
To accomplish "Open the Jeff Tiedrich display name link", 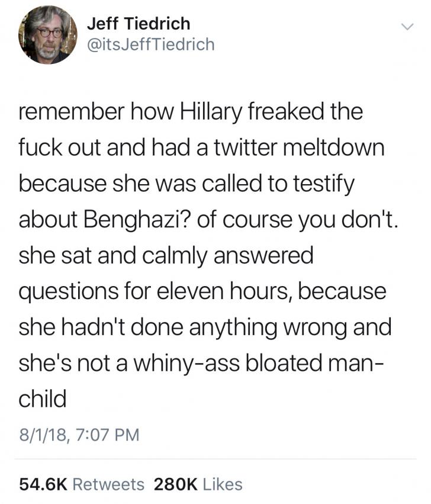I will [x=139, y=24].
